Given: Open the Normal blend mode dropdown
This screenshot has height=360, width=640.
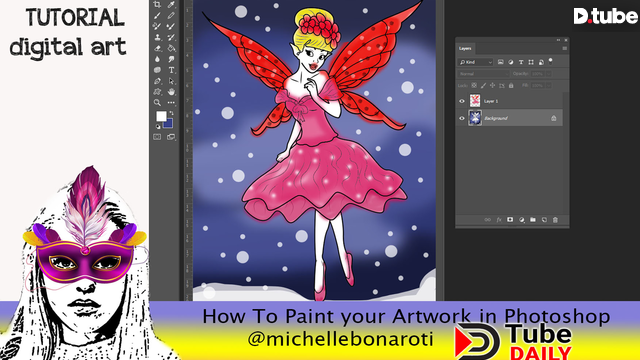Looking at the screenshot, I should click(x=484, y=74).
